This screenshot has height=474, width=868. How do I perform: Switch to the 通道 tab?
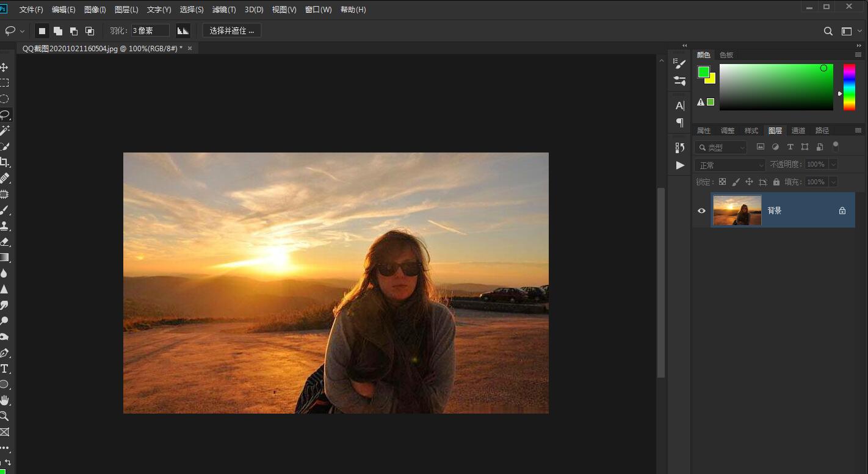[798, 131]
